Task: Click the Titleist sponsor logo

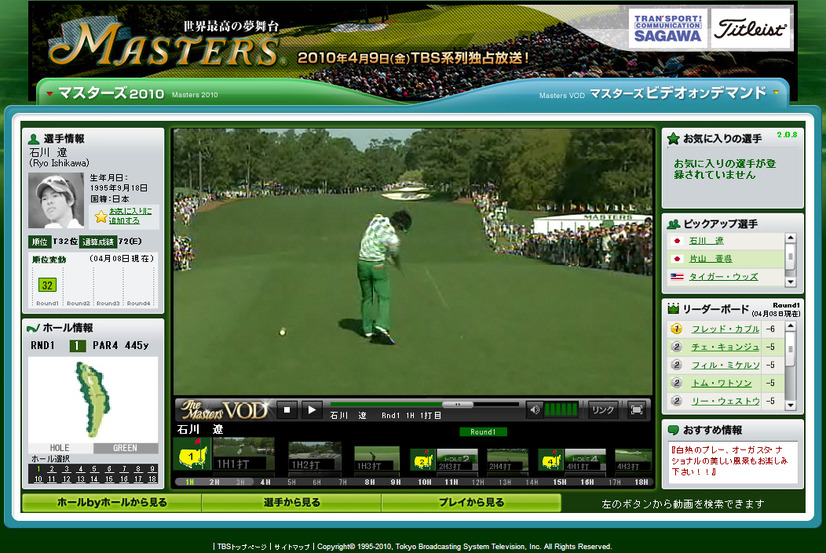Action: pos(751,30)
